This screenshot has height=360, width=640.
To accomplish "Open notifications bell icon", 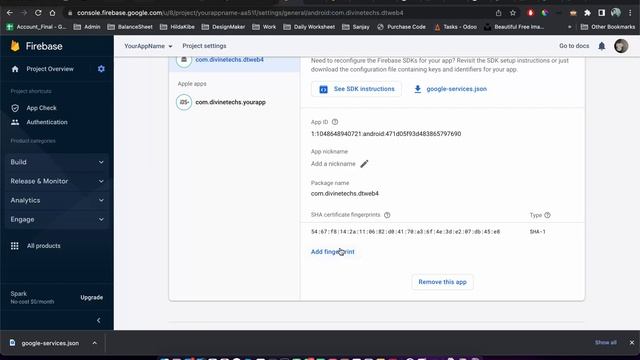I will [x=602, y=46].
